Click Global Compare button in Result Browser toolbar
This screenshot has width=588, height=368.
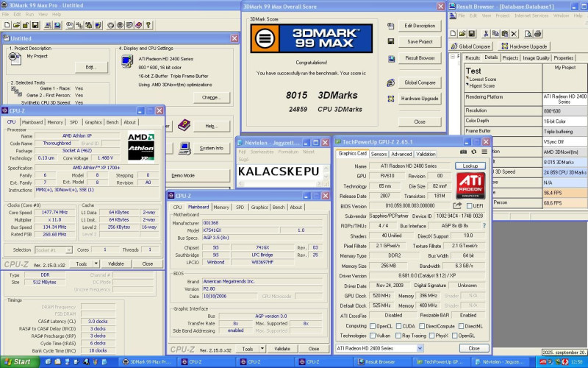[x=471, y=46]
